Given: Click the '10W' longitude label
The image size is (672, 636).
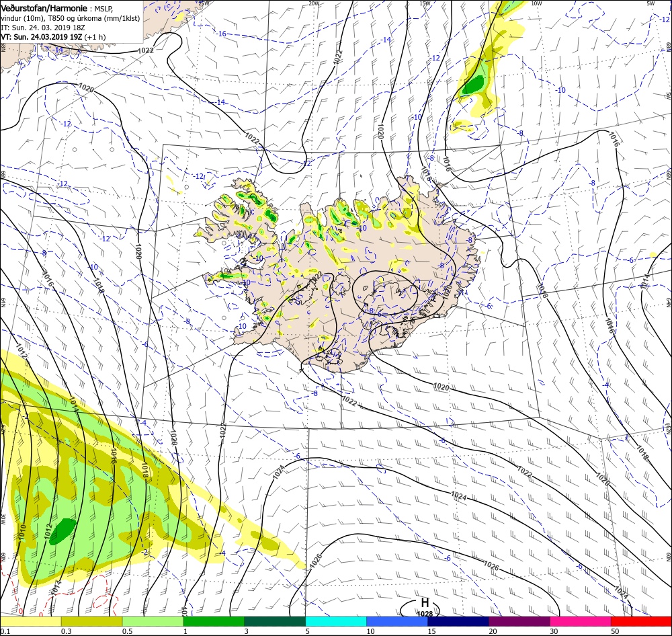Looking at the screenshot, I should 536,3.
